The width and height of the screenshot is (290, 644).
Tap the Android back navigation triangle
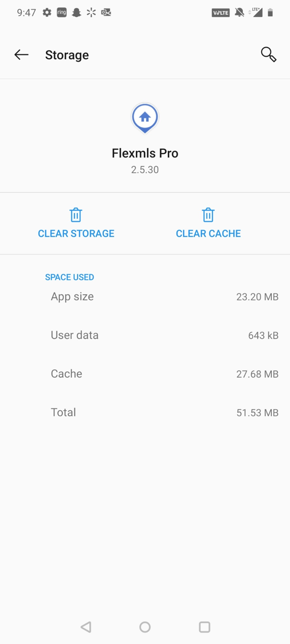click(86, 627)
